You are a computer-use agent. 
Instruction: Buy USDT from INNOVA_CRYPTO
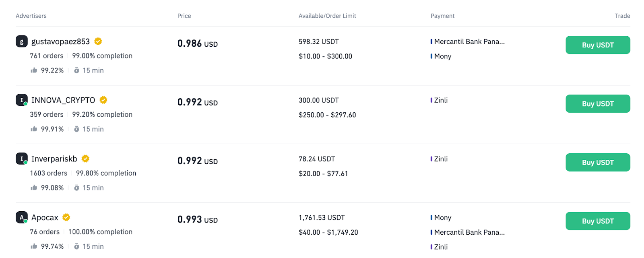pyautogui.click(x=598, y=104)
